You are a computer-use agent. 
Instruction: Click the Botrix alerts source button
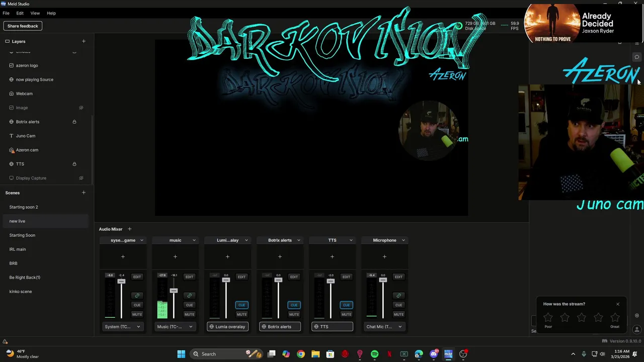click(x=280, y=327)
